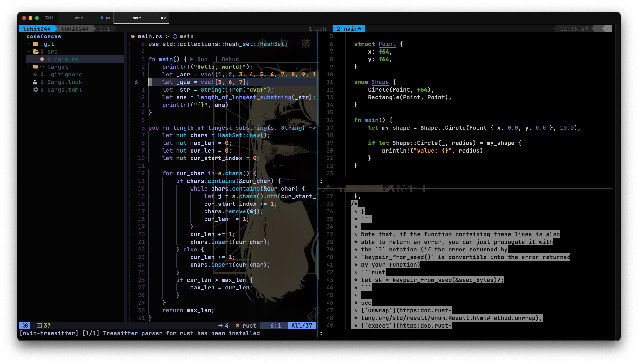Expand the target folder arrow
The height and width of the screenshot is (364, 638).
pyautogui.click(x=29, y=67)
